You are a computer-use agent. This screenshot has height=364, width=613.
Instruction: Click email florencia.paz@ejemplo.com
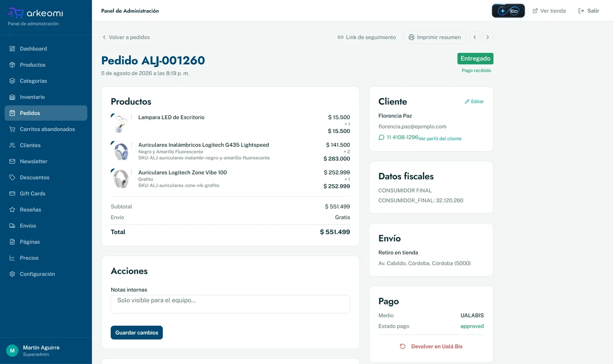412,126
